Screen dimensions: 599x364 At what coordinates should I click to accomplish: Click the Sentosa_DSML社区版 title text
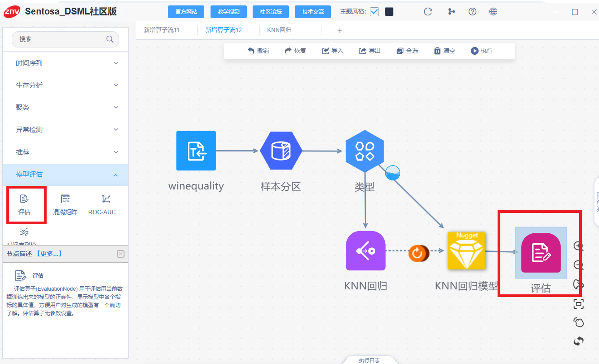pos(71,12)
